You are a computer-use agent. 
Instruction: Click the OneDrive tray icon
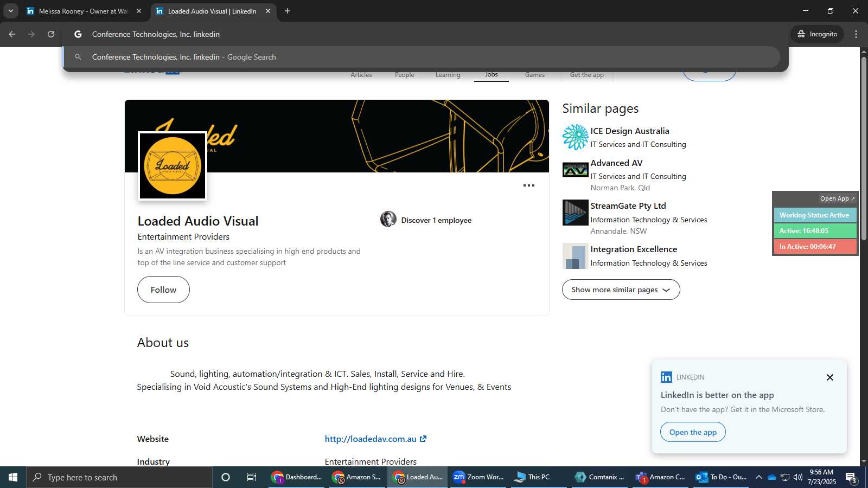[771, 477]
